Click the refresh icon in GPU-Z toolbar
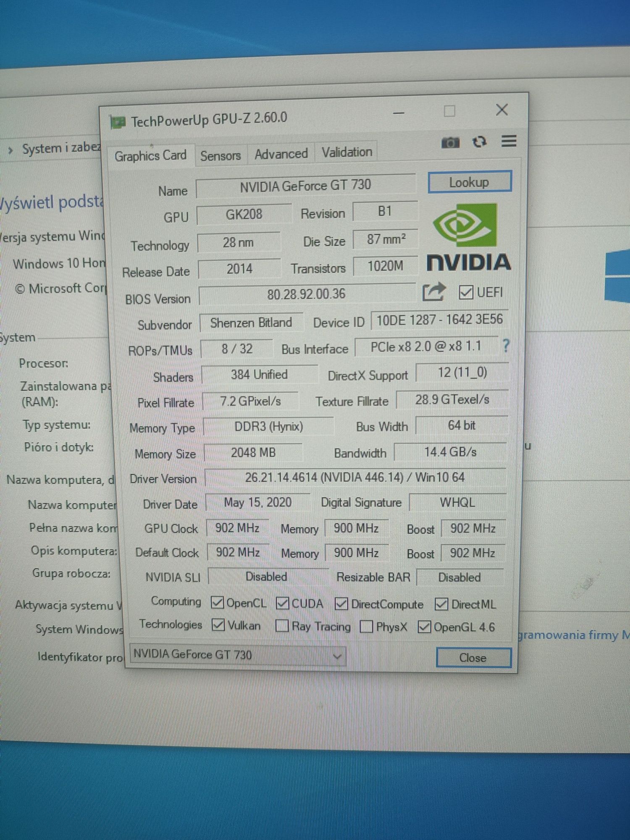The width and height of the screenshot is (630, 840). point(479,142)
